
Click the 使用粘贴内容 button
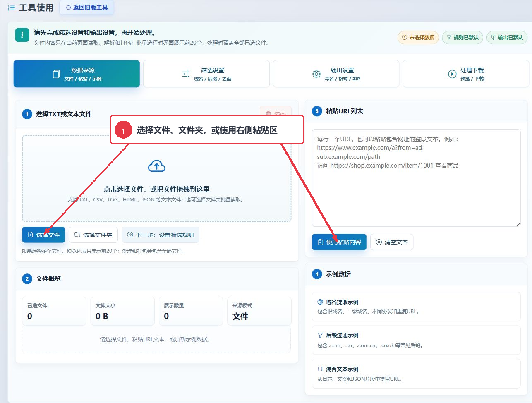tap(339, 242)
